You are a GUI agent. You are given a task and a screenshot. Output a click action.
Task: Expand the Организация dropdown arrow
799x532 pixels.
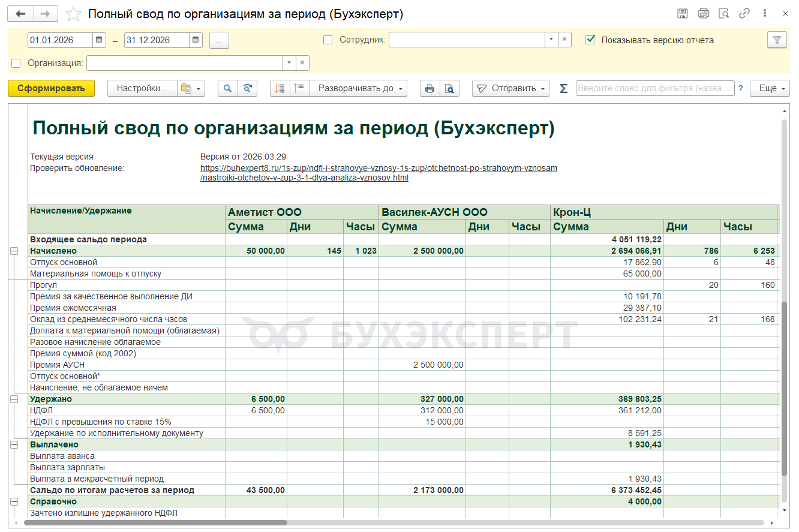tap(289, 63)
